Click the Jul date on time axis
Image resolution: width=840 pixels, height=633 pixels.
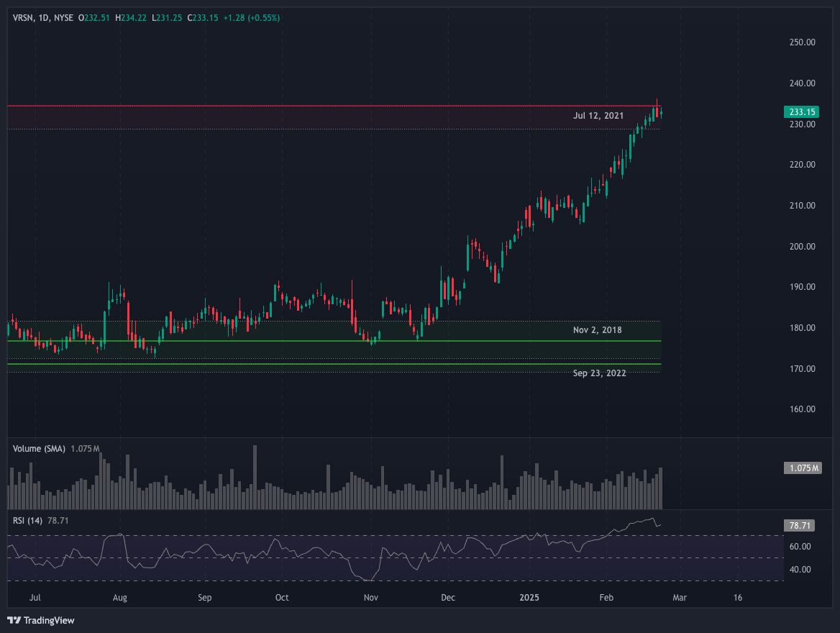point(35,597)
